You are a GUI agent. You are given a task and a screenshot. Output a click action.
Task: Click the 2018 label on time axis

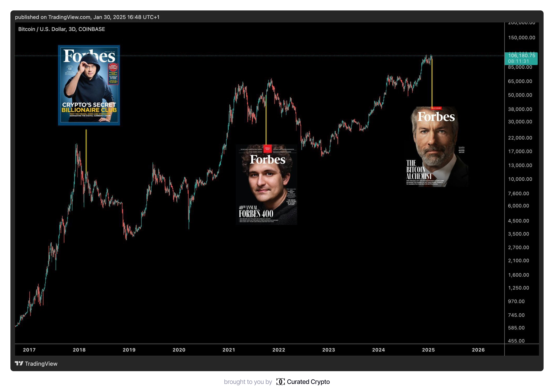(x=79, y=350)
